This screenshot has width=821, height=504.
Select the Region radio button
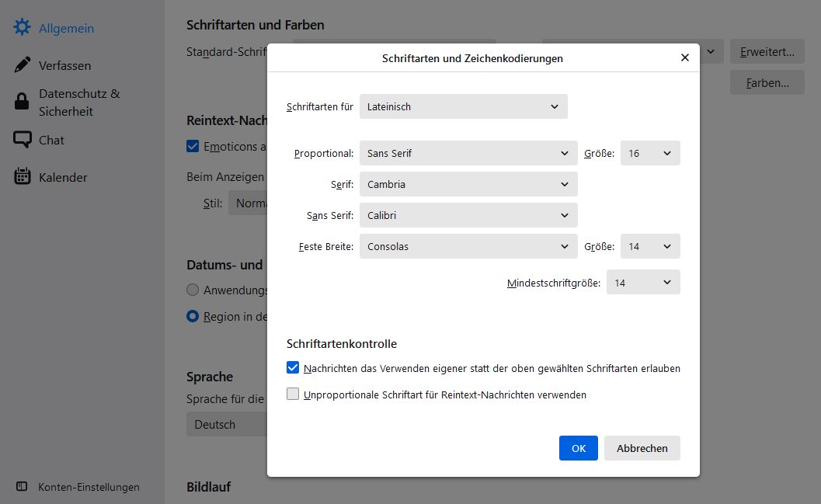click(x=193, y=317)
